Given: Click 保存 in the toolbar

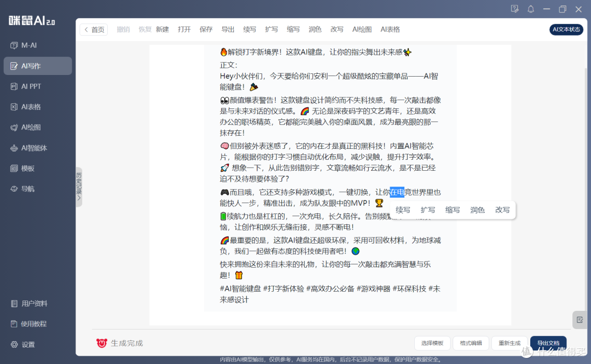Looking at the screenshot, I should click(x=206, y=30).
